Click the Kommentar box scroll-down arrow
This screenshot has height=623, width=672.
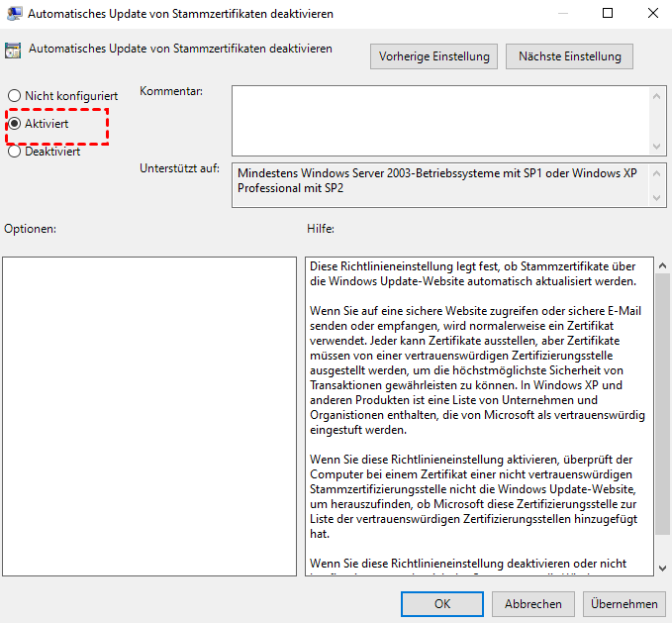pos(656,147)
